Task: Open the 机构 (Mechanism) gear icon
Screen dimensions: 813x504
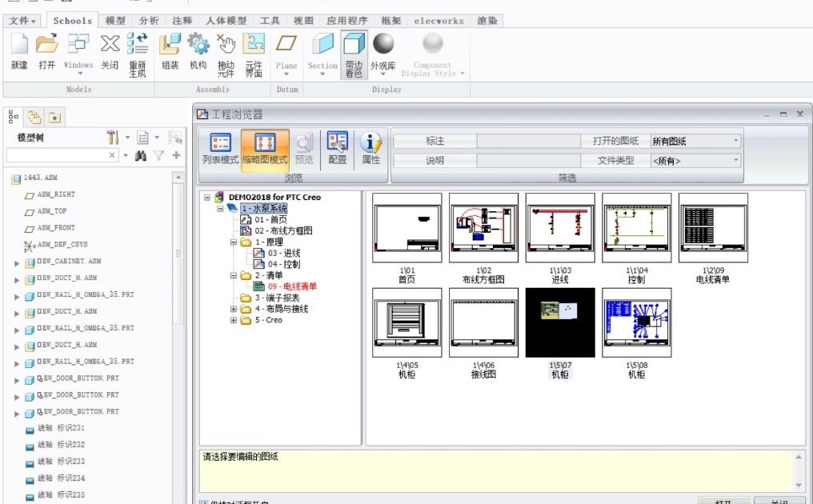Action: click(198, 43)
